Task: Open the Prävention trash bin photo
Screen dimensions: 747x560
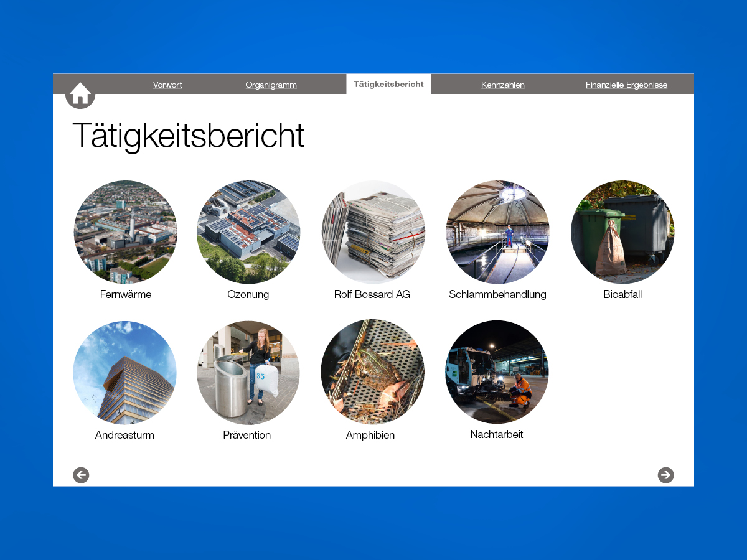Action: pos(248,372)
